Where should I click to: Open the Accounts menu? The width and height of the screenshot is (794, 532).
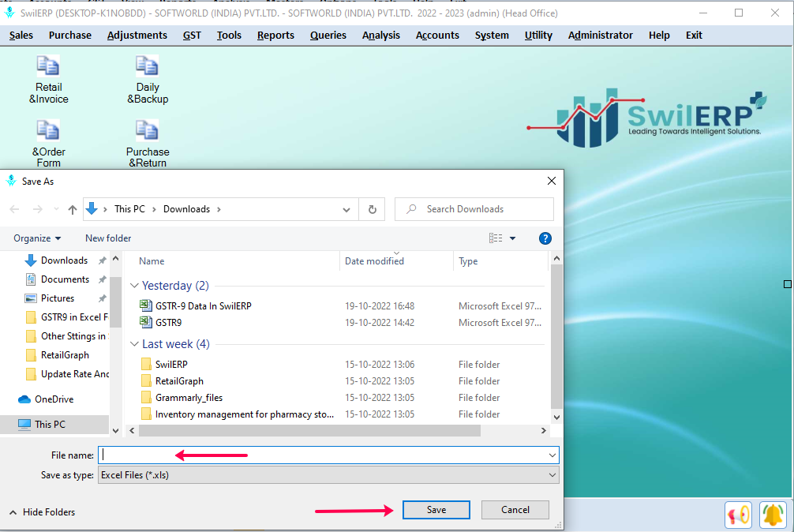(x=437, y=36)
